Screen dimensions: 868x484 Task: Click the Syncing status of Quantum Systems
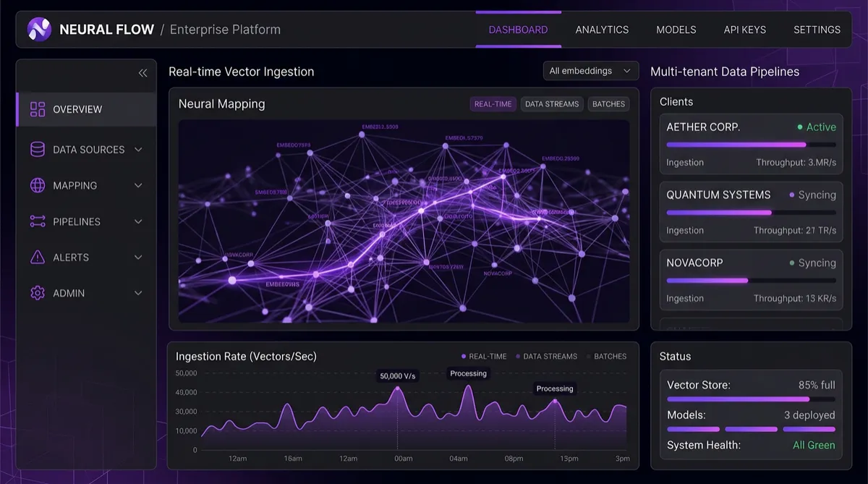(812, 195)
